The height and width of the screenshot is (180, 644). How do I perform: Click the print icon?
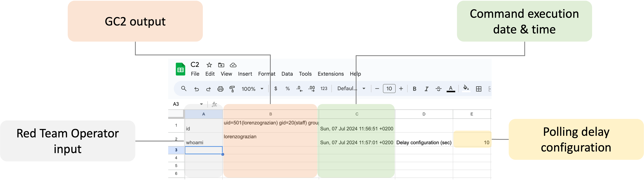[x=220, y=89]
